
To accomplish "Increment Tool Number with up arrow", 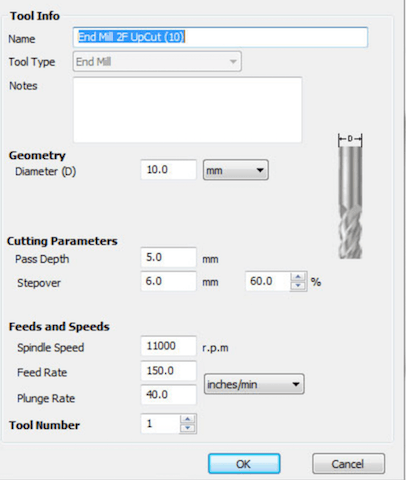I will (x=188, y=419).
